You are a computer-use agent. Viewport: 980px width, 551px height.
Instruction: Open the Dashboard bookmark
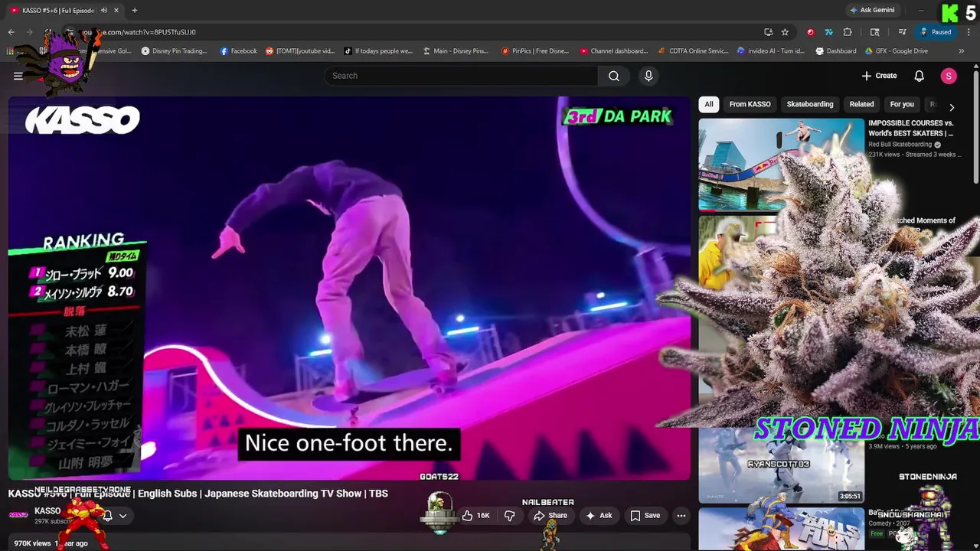(x=835, y=51)
